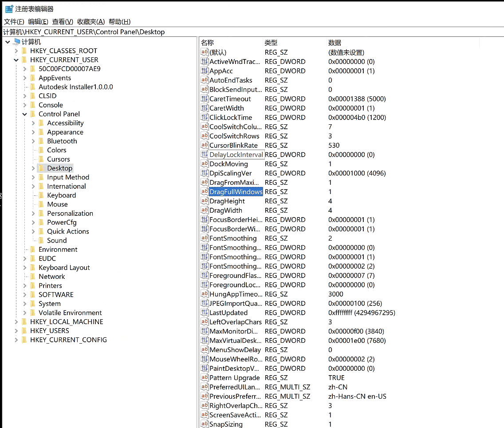
Task: Click the string icon beside AutoEndTasks
Action: pyautogui.click(x=205, y=80)
